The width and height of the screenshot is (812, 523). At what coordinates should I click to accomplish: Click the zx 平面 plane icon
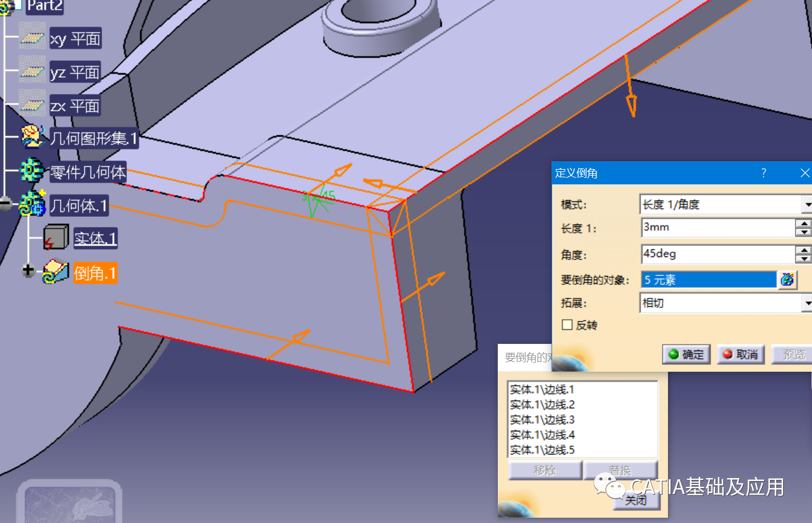tap(32, 104)
